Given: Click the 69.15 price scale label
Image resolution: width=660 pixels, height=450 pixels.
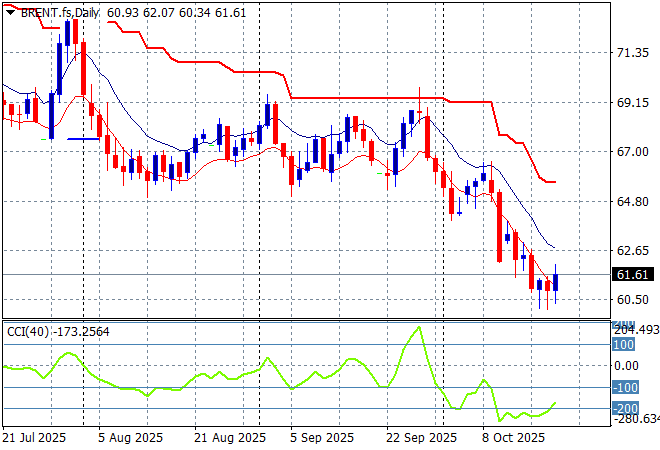Looking at the screenshot, I should tap(632, 102).
